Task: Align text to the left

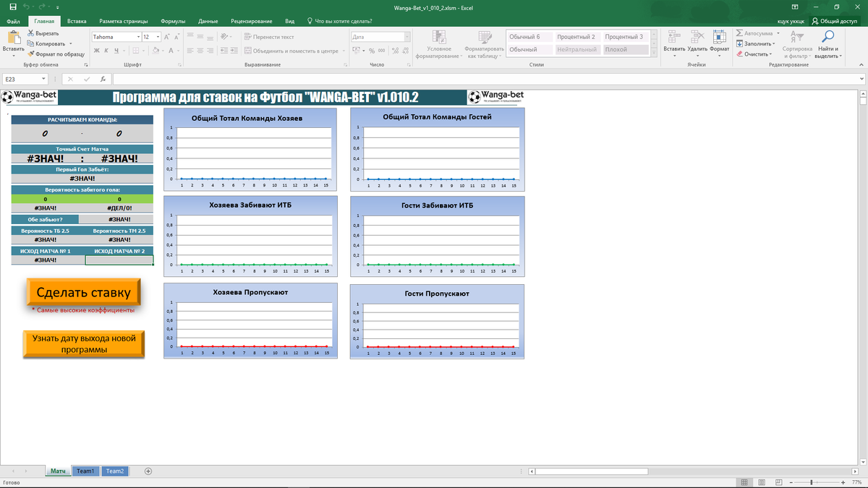Action: point(190,51)
